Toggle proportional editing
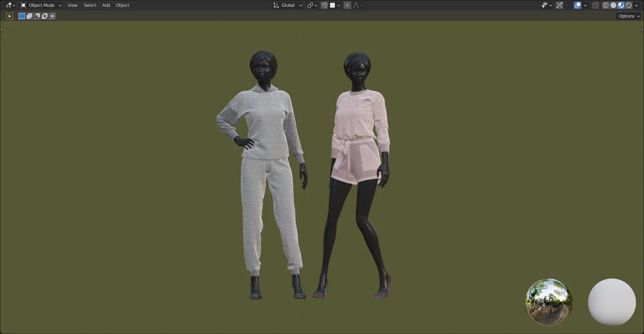Image resolution: width=644 pixels, height=334 pixels. tap(347, 5)
